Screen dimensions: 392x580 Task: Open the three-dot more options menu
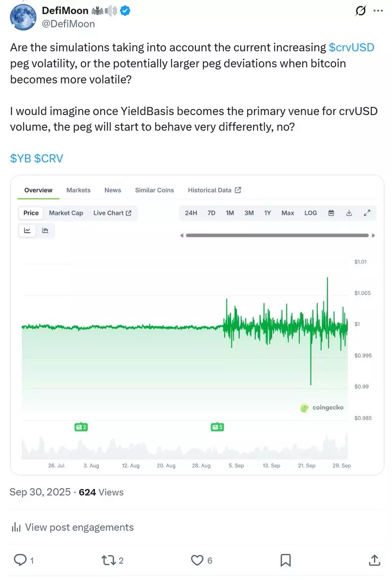point(378,11)
